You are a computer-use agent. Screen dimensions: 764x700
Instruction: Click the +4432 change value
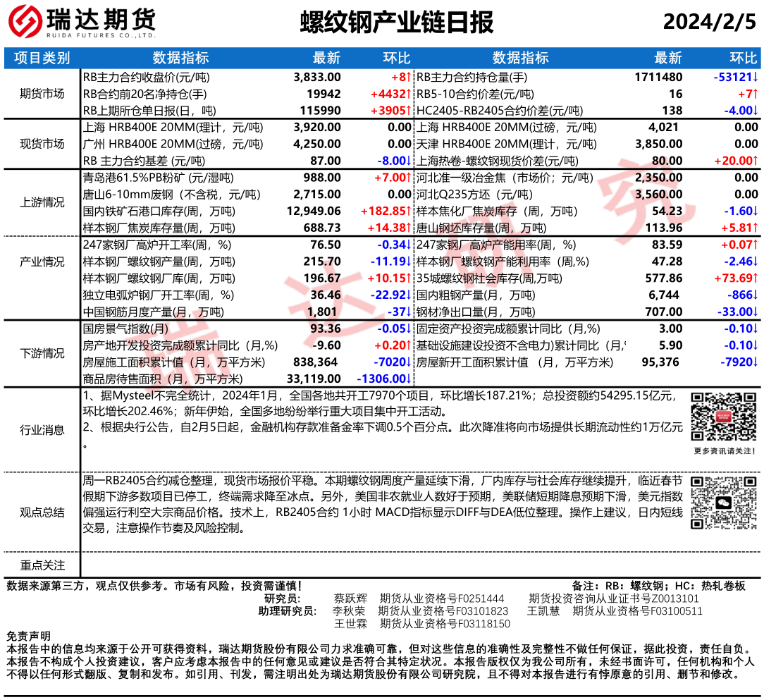click(391, 94)
